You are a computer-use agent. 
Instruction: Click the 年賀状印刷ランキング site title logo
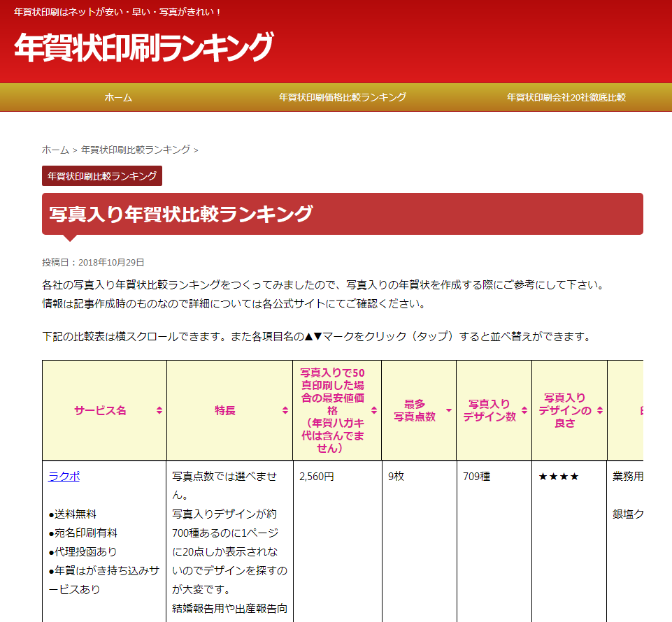click(x=143, y=48)
